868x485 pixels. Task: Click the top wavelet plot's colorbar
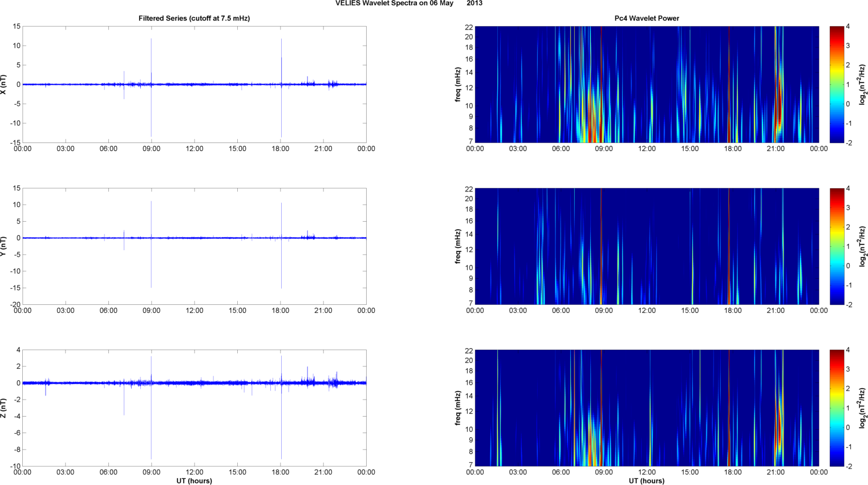click(x=836, y=84)
